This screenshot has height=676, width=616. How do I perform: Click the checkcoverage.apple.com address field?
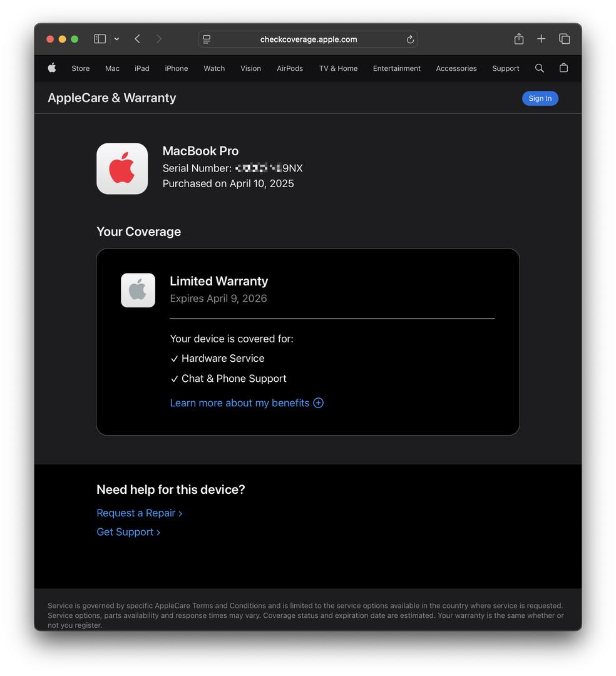(308, 39)
